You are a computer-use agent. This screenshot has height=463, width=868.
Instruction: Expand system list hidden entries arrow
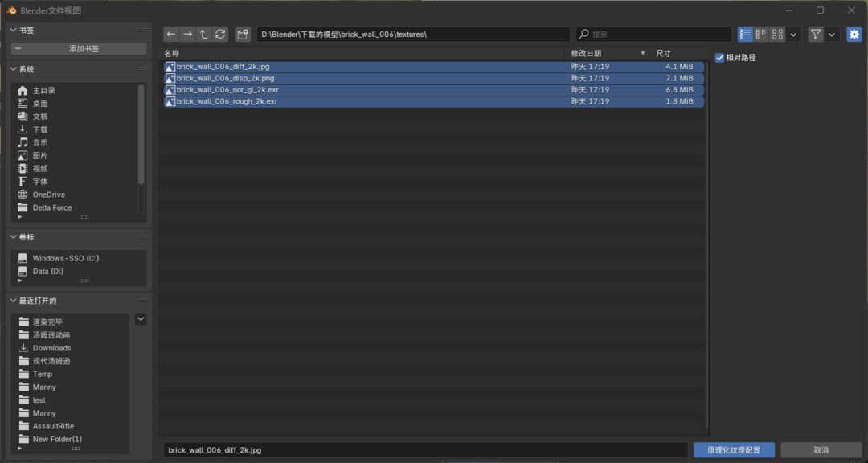20,216
